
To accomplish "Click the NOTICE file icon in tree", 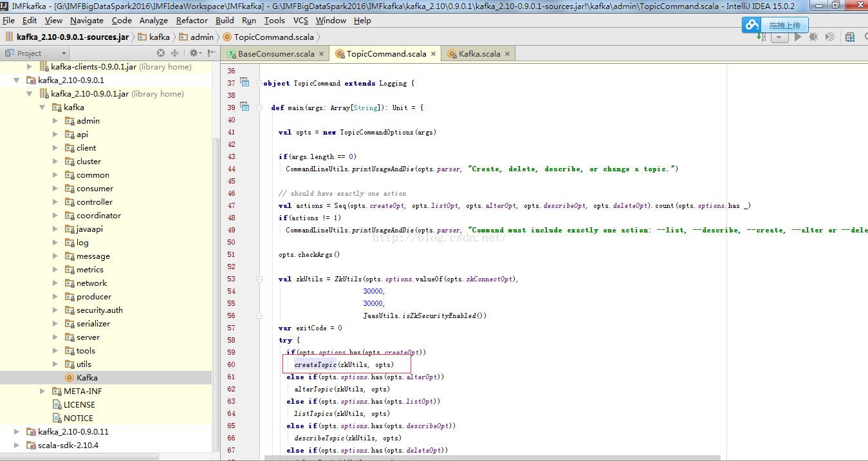I will coord(57,418).
